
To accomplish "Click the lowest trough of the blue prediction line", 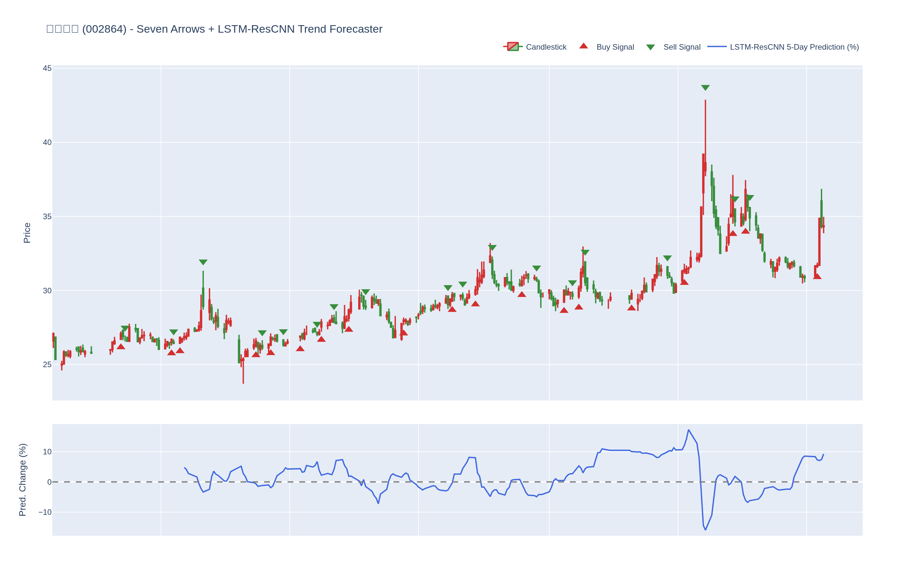I will (705, 529).
